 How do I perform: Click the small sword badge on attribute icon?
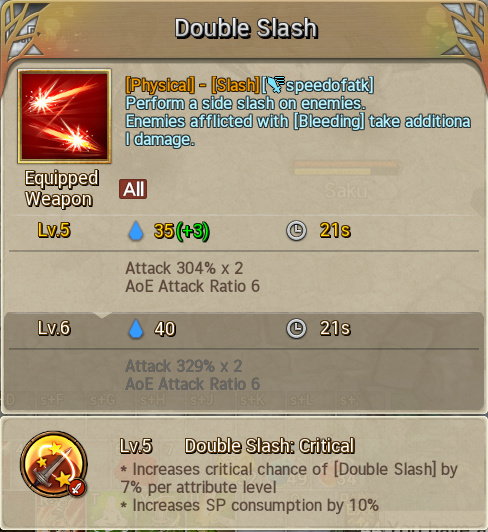(x=77, y=488)
